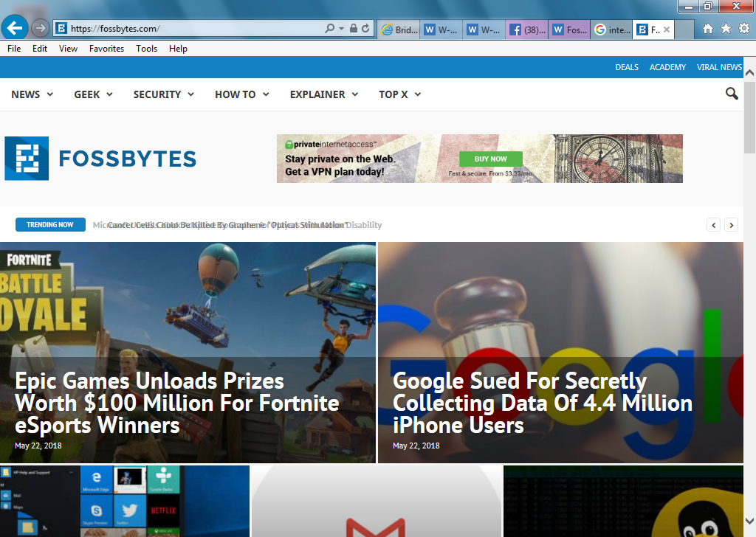Show previous trending story with left arrow
The width and height of the screenshot is (756, 537).
pyautogui.click(x=714, y=225)
